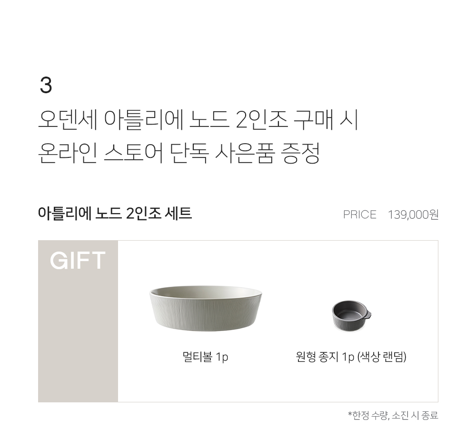Image resolution: width=476 pixels, height=448 pixels.
Task: Click the GIFT label text
Action: pos(78,260)
